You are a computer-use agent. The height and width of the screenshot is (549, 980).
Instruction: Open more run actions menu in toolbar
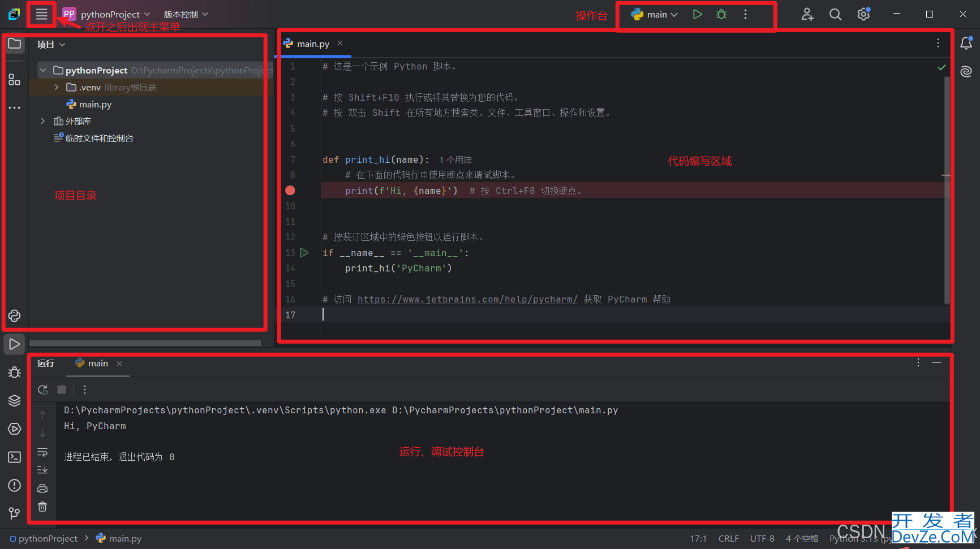[745, 14]
